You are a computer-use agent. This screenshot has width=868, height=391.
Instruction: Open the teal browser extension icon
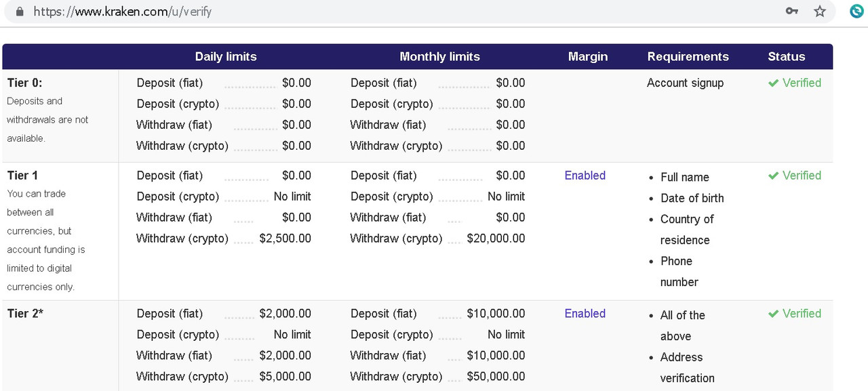(857, 11)
